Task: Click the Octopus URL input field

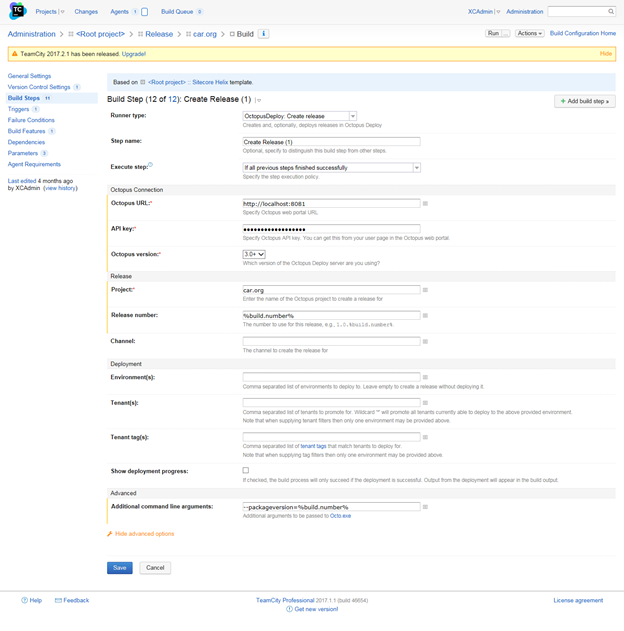Action: tap(332, 204)
